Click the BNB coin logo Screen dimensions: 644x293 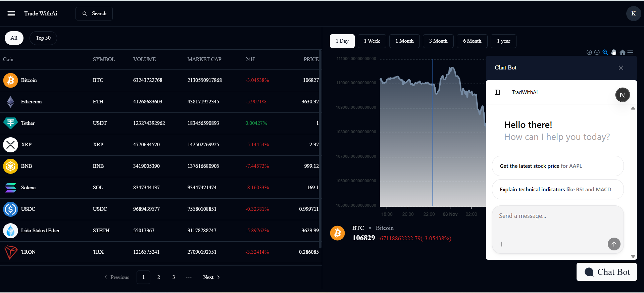point(10,166)
